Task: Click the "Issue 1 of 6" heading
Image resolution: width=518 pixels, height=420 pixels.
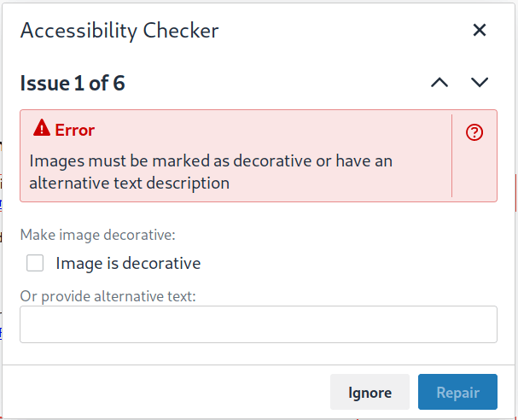Action: [x=73, y=83]
